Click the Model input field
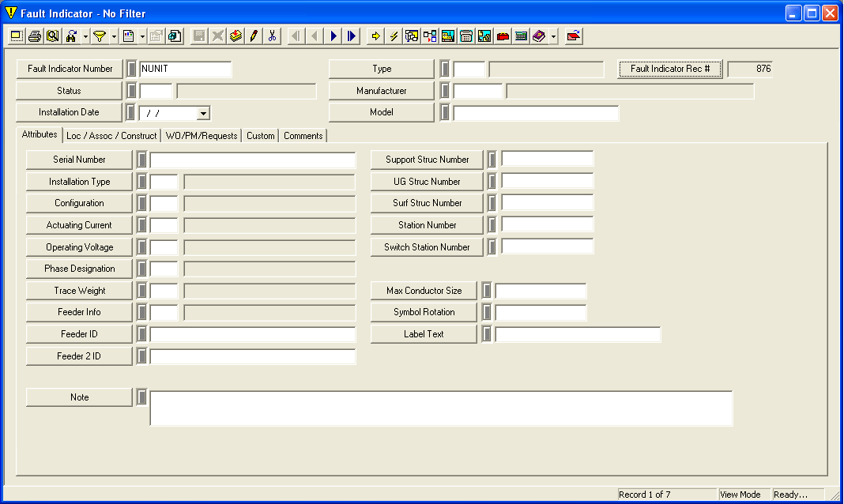The height and width of the screenshot is (504, 844). tap(536, 113)
